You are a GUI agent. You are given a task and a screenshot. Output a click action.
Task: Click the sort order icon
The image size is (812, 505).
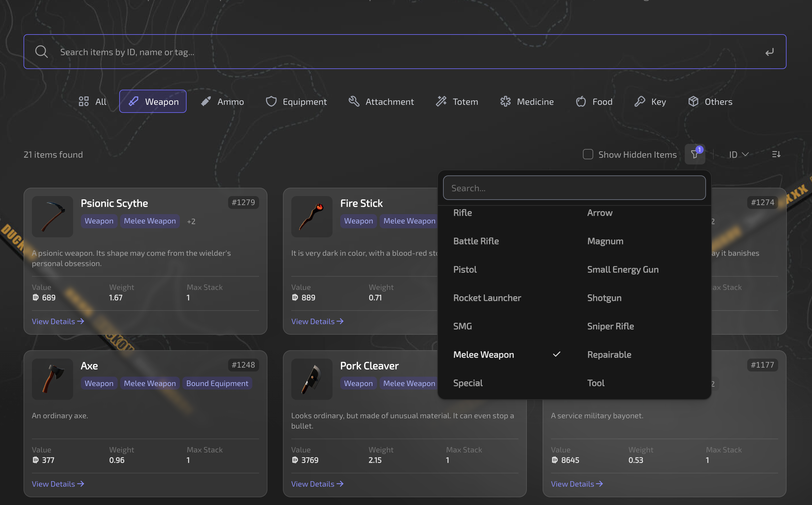click(x=776, y=154)
